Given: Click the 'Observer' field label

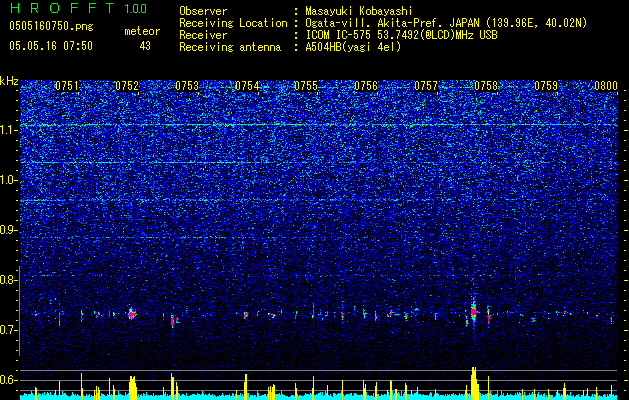Looking at the screenshot, I should 203,11.
